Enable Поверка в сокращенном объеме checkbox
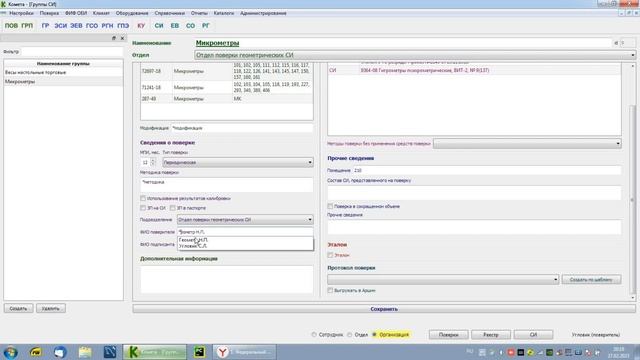 click(330, 207)
